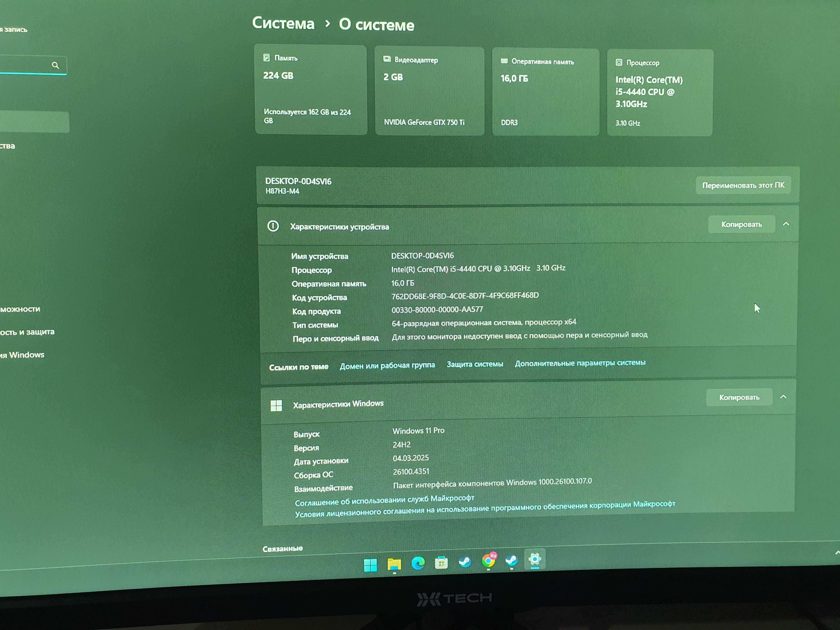Open Microsoft Store from the taskbar
The width and height of the screenshot is (840, 630).
pos(441,562)
